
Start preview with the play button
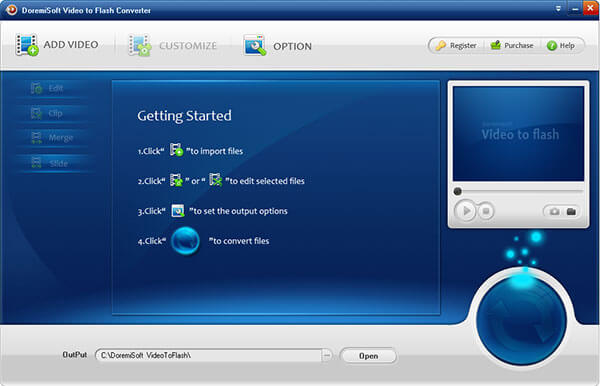[x=465, y=211]
